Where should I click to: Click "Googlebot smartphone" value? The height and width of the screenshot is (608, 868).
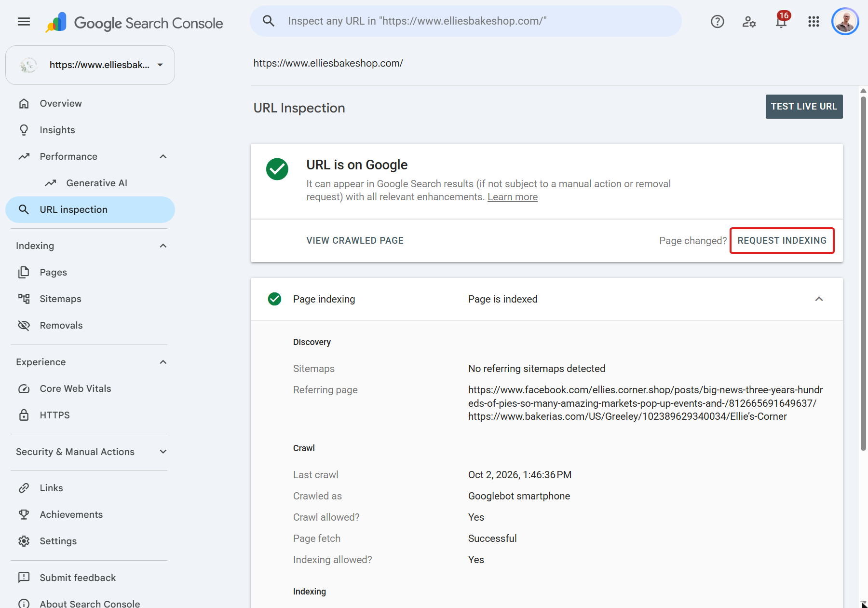(x=519, y=496)
